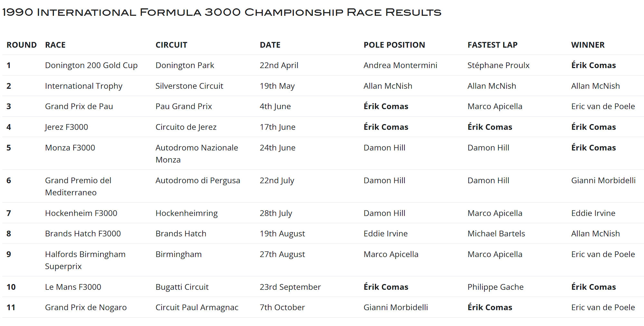This screenshot has width=644, height=326.
Task: Click the Silverstone Circuit cell
Action: 189,86
